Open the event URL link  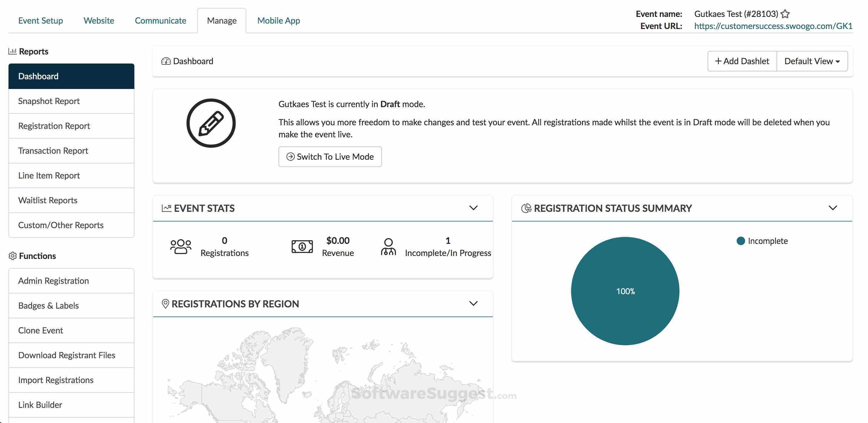click(773, 26)
